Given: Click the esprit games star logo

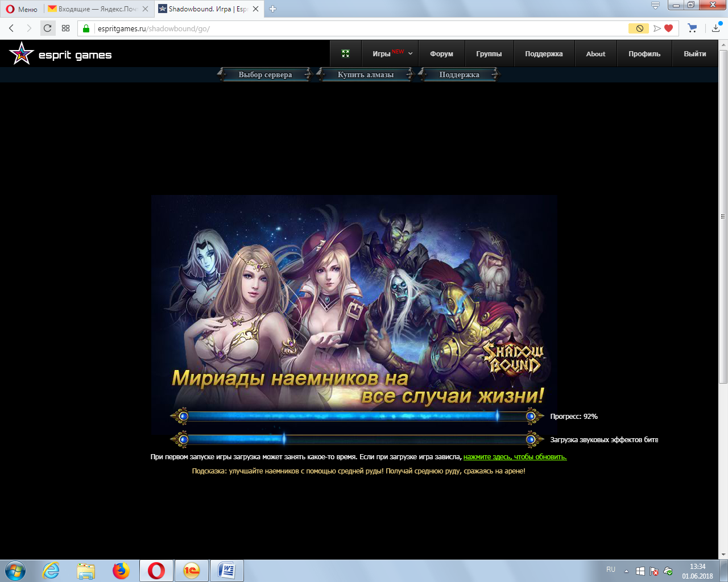Looking at the screenshot, I should pyautogui.click(x=22, y=54).
